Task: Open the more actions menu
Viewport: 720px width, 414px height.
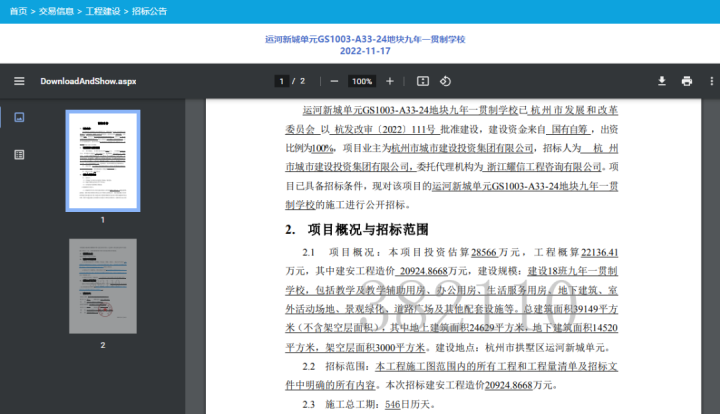Action: click(712, 81)
